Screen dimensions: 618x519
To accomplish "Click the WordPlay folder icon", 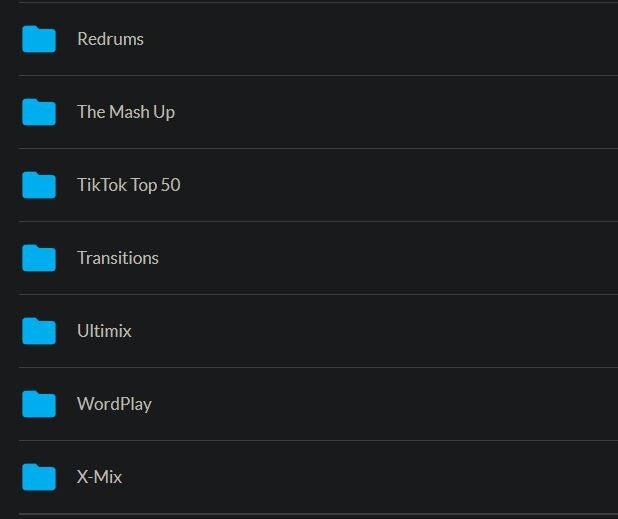I will 39,404.
